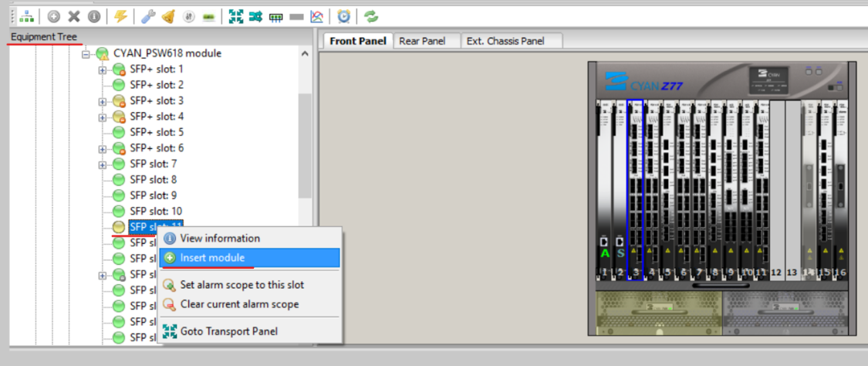Image resolution: width=868 pixels, height=366 pixels.
Task: Click the blue alarm clock scheduler icon
Action: tap(344, 17)
